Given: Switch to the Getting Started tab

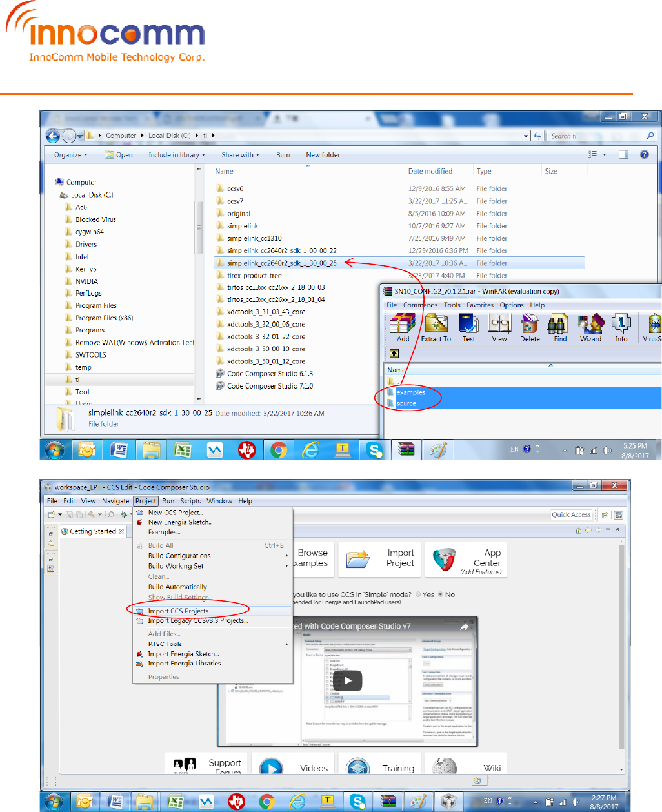Looking at the screenshot, I should 92,532.
